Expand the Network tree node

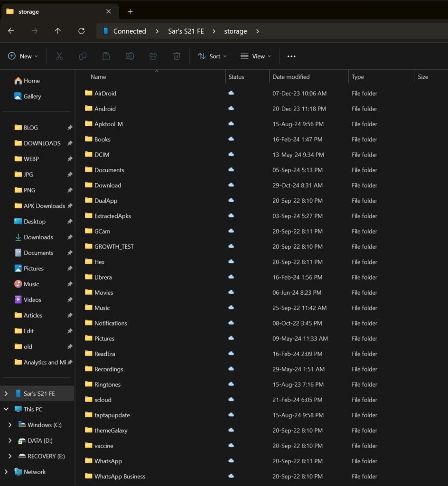click(x=6, y=472)
